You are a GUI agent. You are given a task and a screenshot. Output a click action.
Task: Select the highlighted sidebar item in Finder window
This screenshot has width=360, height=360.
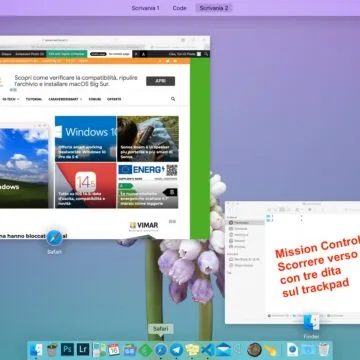point(245,222)
